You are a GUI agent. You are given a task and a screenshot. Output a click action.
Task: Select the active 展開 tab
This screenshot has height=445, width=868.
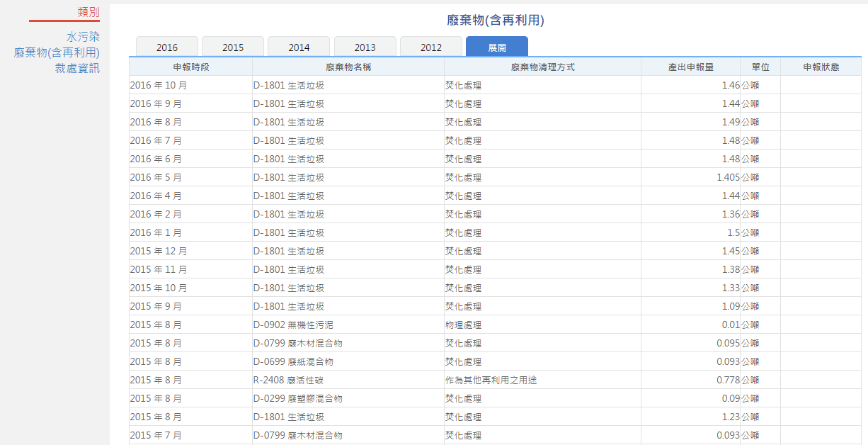click(x=497, y=47)
